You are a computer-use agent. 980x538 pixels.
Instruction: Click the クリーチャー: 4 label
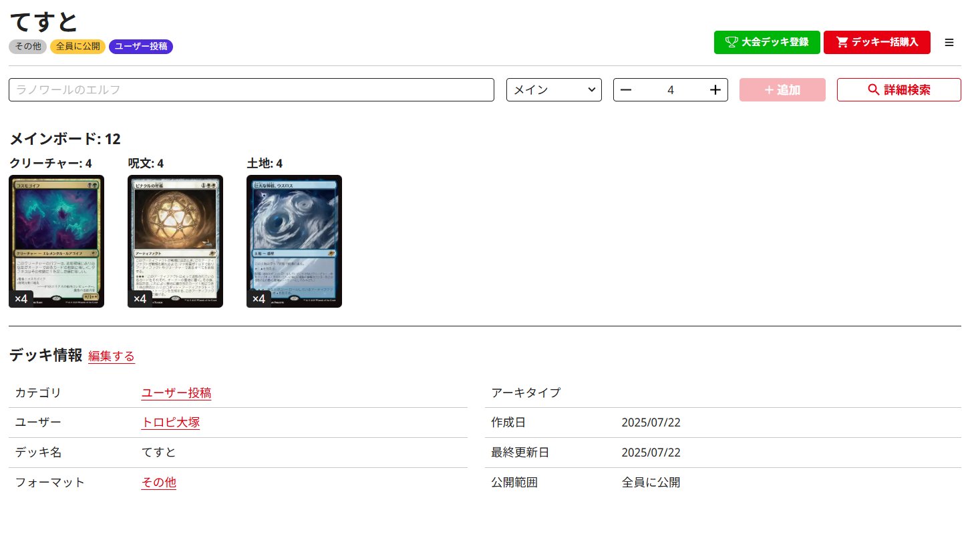pyautogui.click(x=50, y=164)
